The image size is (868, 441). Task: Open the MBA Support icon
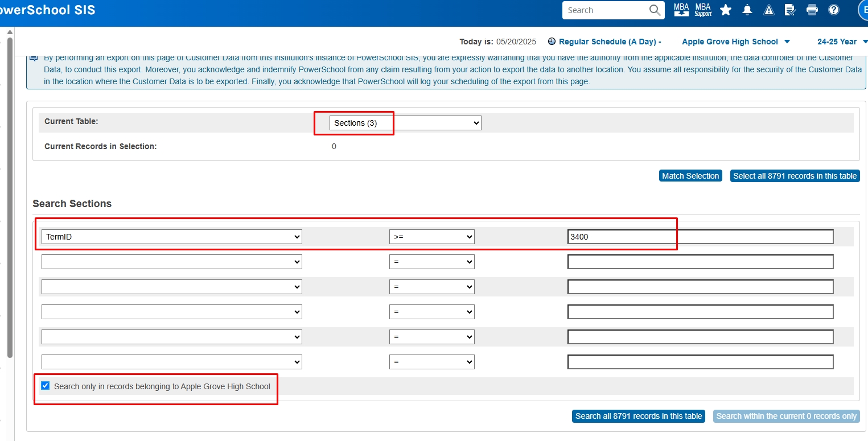click(703, 10)
